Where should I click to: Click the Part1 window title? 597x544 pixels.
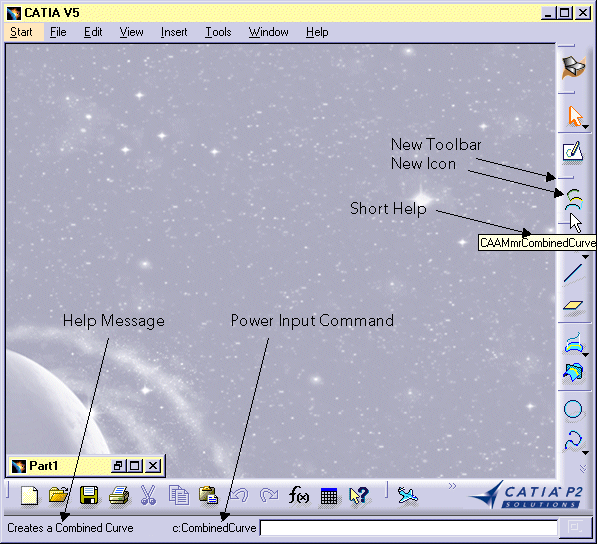43,466
